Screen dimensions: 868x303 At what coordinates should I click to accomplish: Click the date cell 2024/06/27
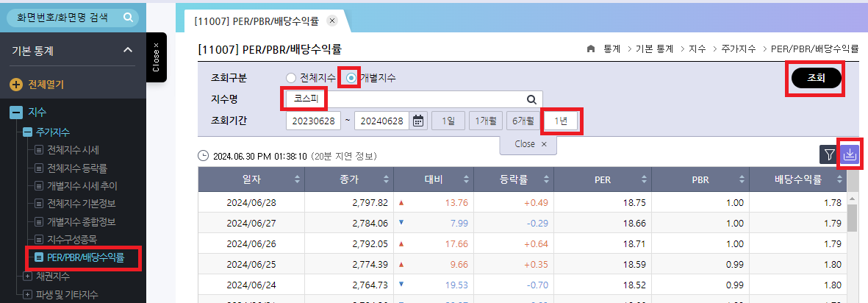pos(251,224)
